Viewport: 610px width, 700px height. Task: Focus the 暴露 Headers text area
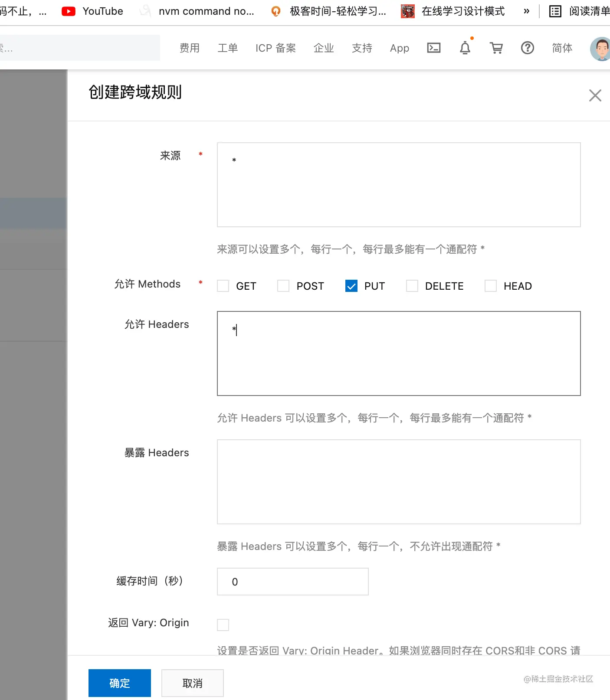(x=399, y=482)
